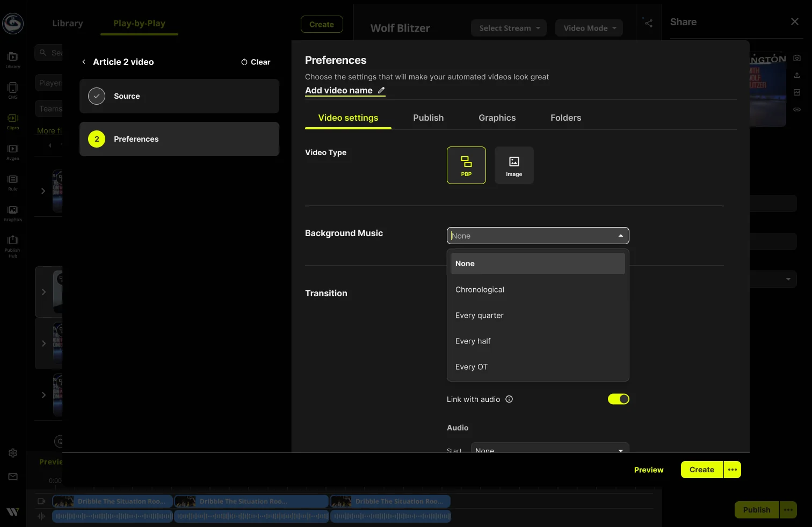The width and height of the screenshot is (812, 527).
Task: Choose Every quarter from the dropdown list
Action: tap(538, 315)
